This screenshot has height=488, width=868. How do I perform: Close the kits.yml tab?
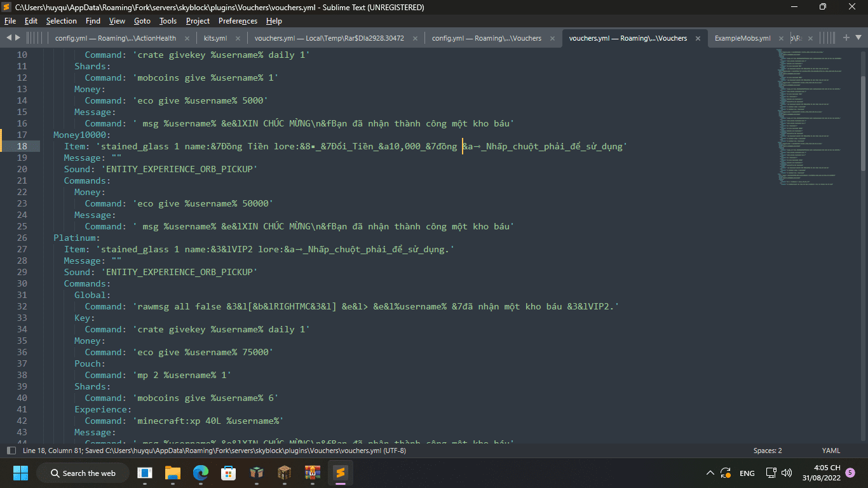tap(238, 38)
